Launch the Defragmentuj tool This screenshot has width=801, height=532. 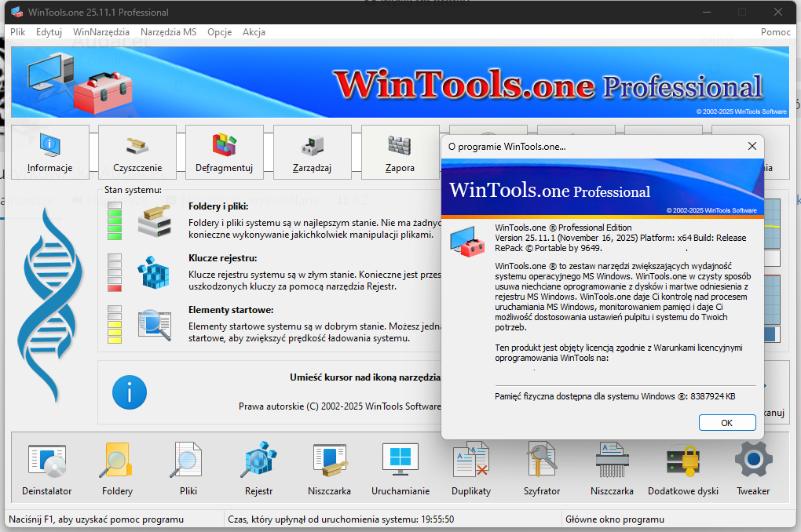click(225, 152)
